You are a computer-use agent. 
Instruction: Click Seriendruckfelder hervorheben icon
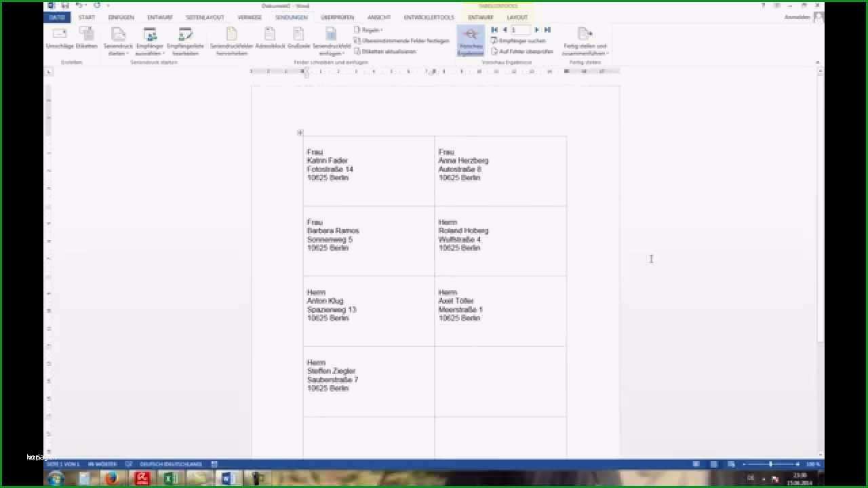click(x=232, y=41)
